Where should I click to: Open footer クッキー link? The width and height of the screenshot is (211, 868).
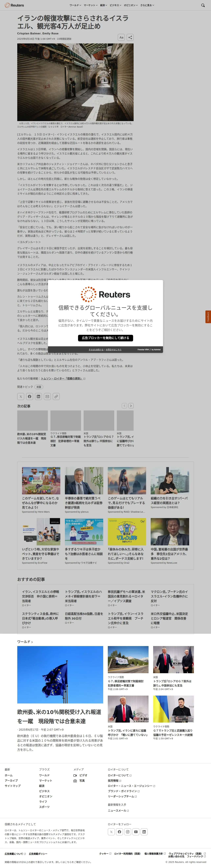(x=105, y=854)
